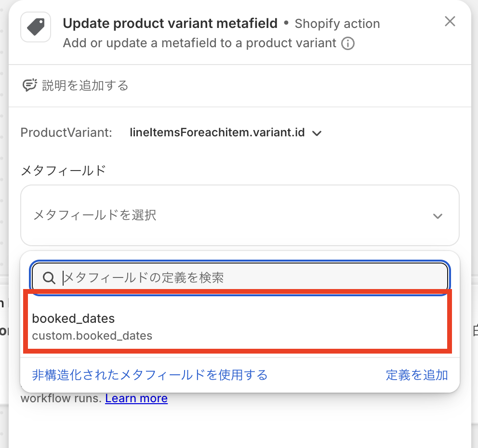The width and height of the screenshot is (478, 448).
Task: Close the Update product variant metafield panel
Action: tap(450, 22)
